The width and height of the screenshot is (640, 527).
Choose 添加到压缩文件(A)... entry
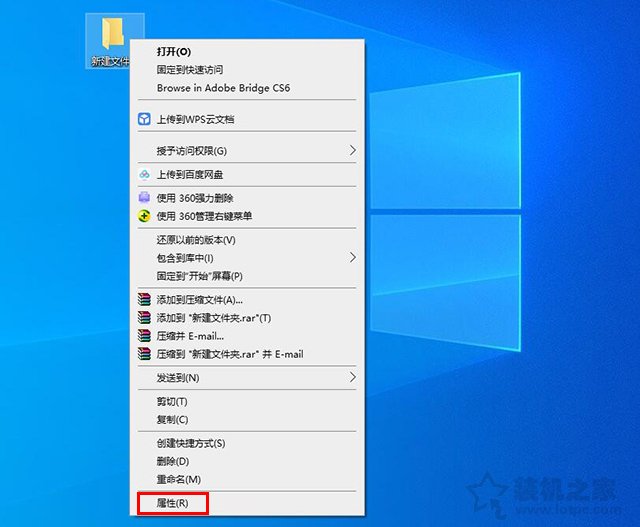[x=247, y=300]
